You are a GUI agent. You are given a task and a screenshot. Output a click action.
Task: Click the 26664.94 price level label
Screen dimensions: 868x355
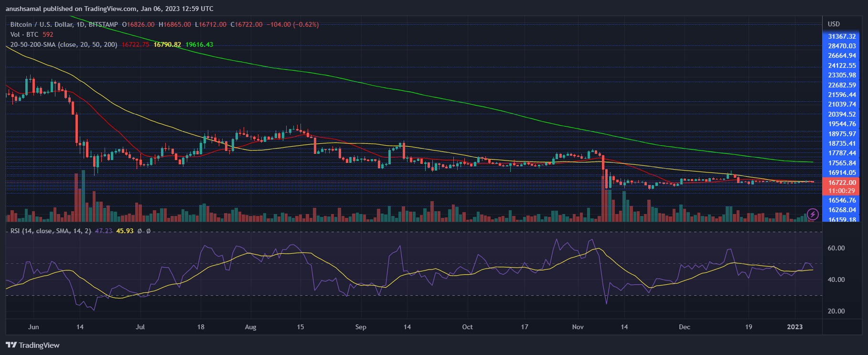(842, 55)
